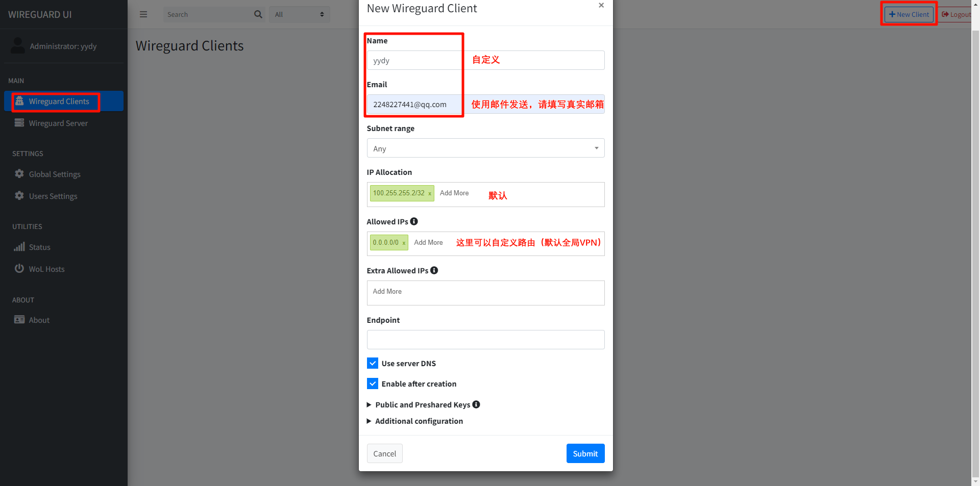980x486 pixels.
Task: Click the WoL Hosts power icon
Action: [x=19, y=268]
